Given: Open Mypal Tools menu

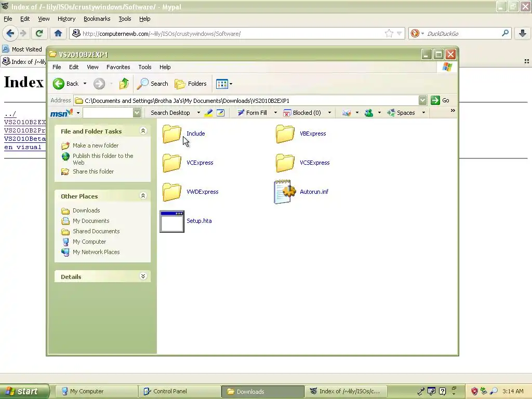Looking at the screenshot, I should coord(125,19).
